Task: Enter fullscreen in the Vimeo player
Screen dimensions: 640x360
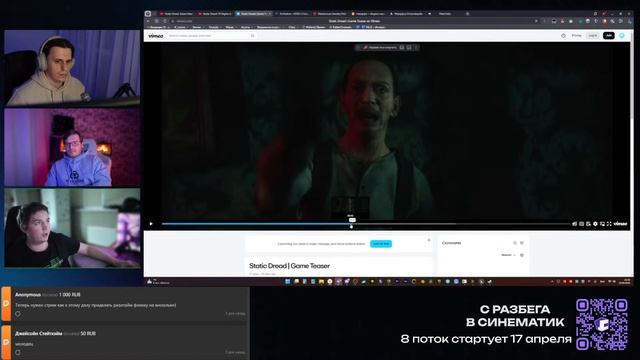Action: coord(609,224)
